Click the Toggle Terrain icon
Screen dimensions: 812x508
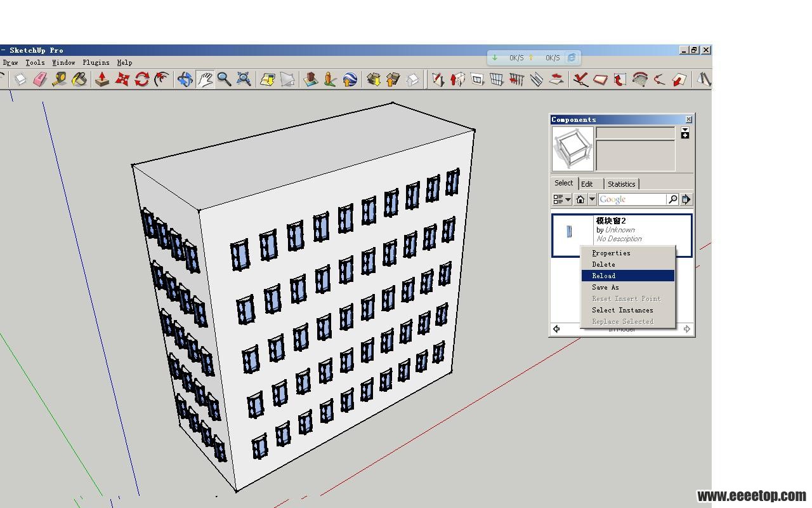[x=287, y=79]
